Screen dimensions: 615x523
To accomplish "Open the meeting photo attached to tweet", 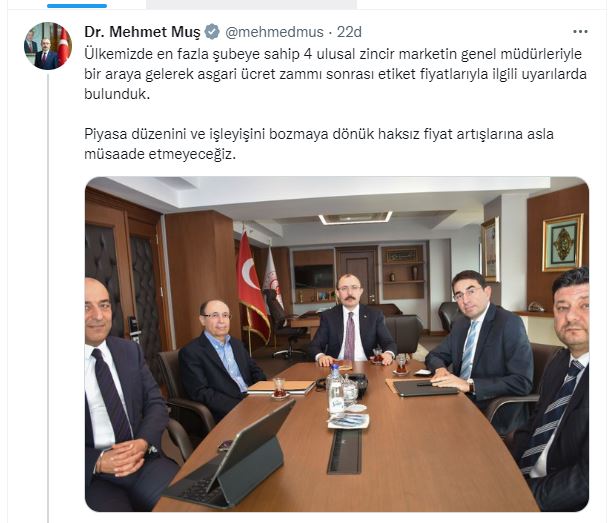I will click(337, 344).
